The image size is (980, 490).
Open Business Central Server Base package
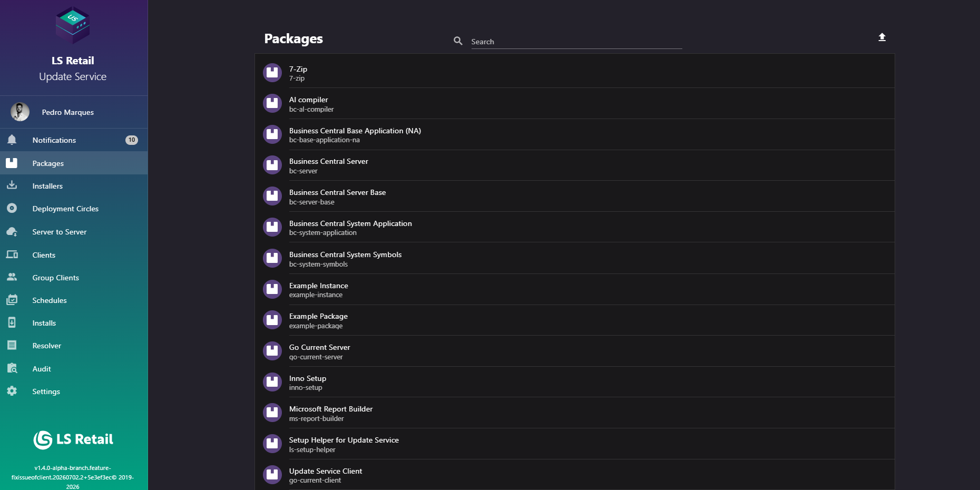point(575,197)
